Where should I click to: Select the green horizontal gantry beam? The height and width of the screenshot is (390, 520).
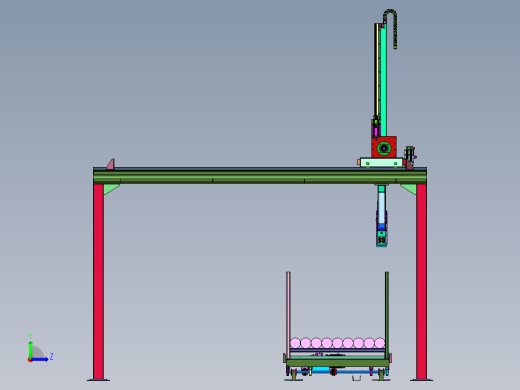pyautogui.click(x=260, y=177)
